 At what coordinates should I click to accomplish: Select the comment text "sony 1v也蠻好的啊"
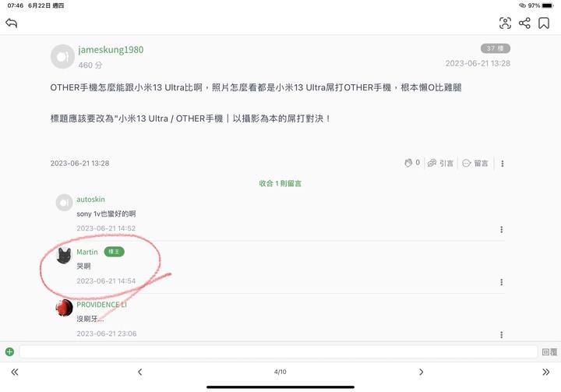106,214
